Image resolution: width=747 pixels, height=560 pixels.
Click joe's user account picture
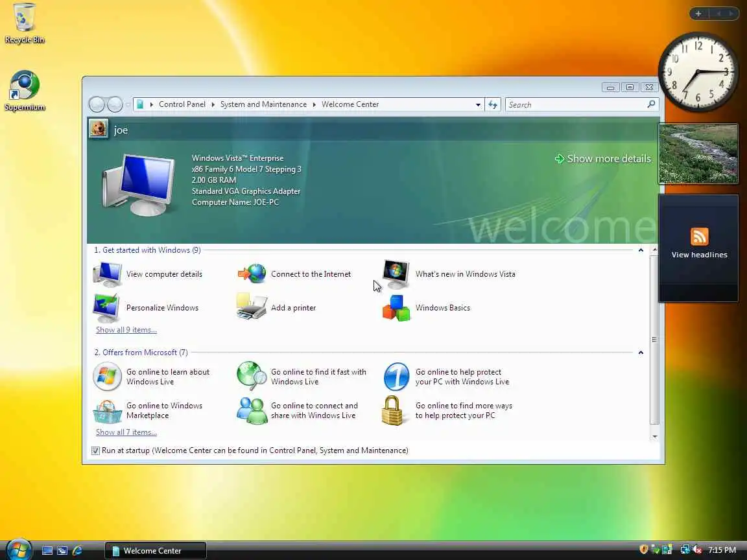coord(98,128)
